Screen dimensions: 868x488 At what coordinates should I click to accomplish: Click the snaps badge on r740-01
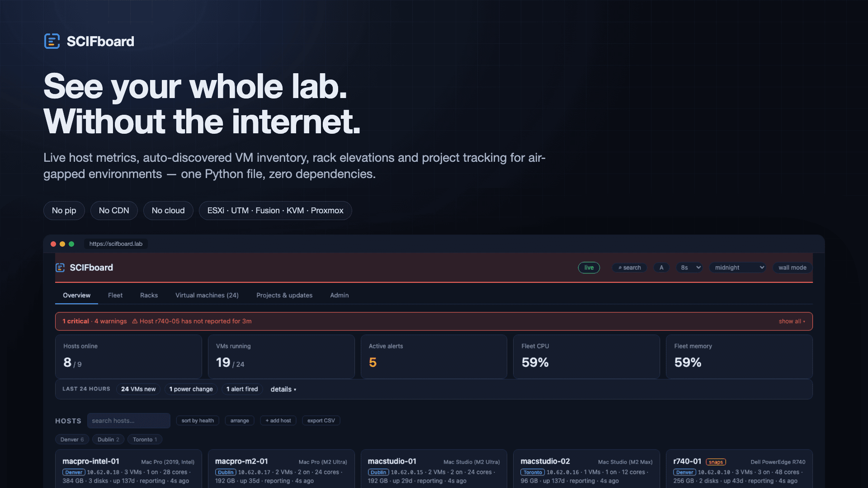point(716,462)
